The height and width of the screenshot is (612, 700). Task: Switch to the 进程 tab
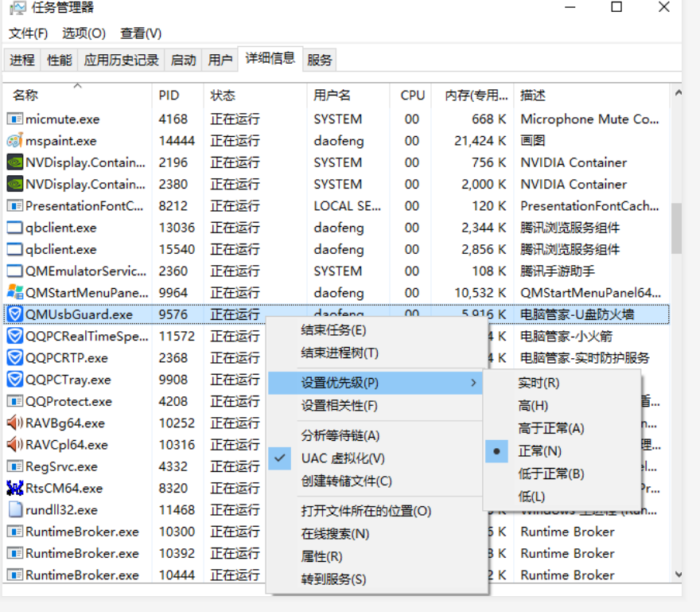[x=22, y=60]
